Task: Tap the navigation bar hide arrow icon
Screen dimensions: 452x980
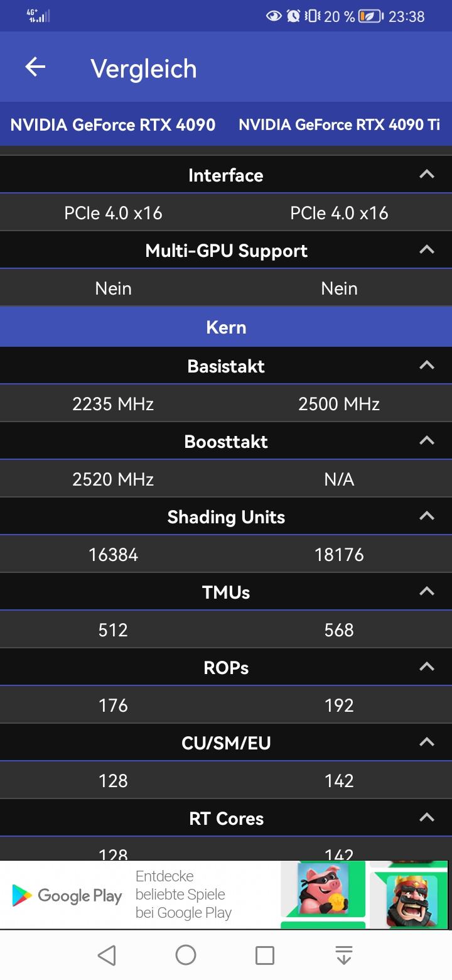Action: point(344,955)
